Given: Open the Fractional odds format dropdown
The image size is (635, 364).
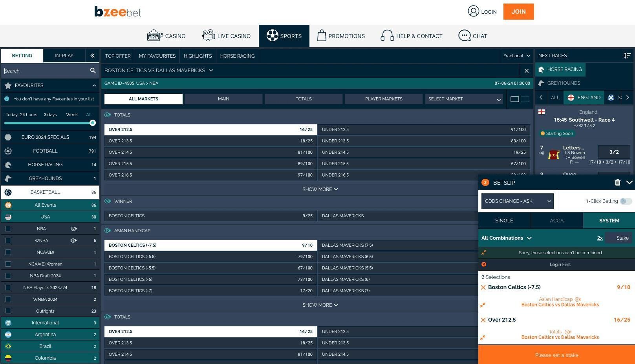Looking at the screenshot, I should [x=516, y=56].
